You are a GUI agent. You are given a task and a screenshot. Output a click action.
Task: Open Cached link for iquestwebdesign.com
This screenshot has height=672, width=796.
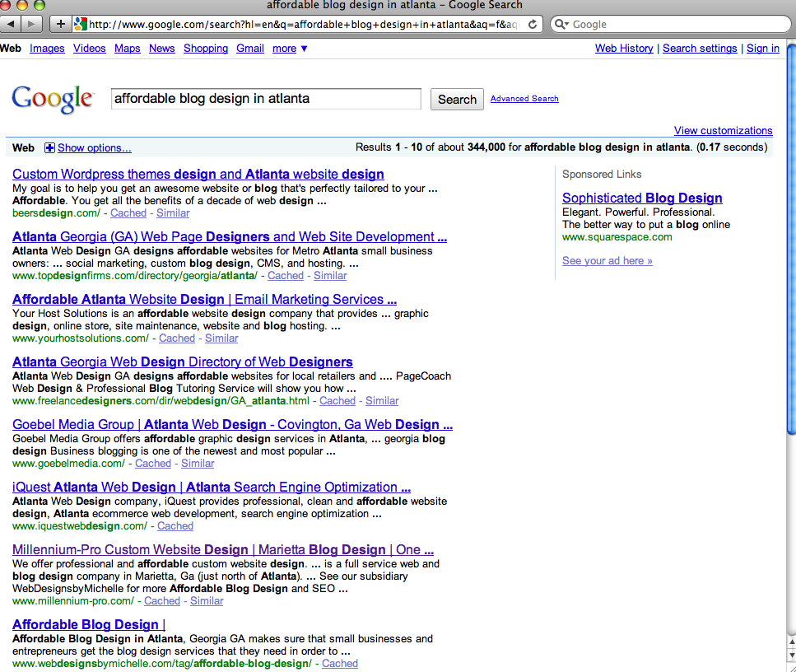(x=175, y=525)
